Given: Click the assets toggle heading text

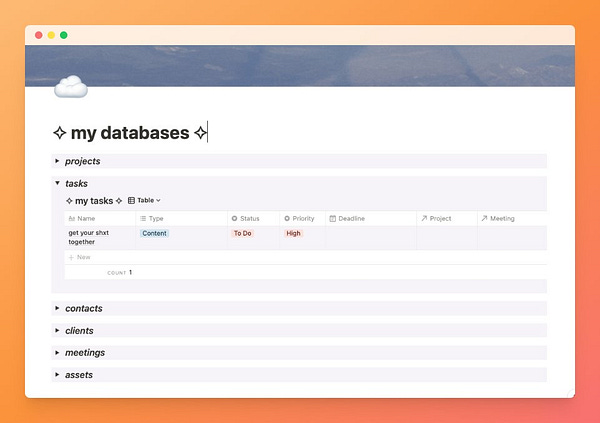Looking at the screenshot, I should (79, 375).
